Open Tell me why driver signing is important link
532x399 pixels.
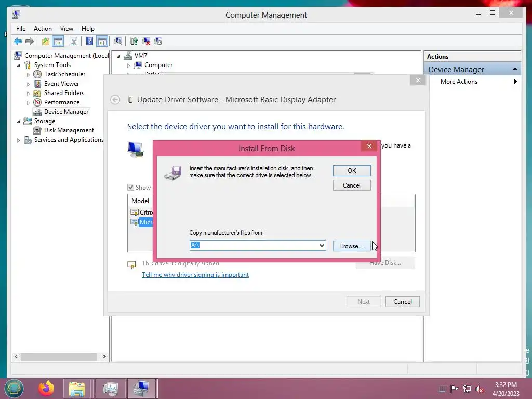coord(195,275)
